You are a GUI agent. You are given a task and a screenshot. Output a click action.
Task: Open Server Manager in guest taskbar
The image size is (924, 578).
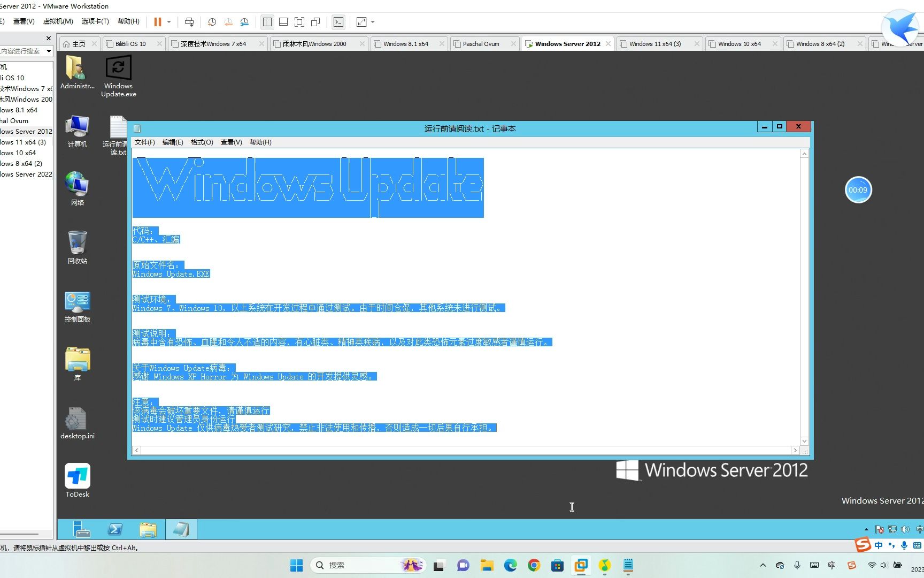82,529
